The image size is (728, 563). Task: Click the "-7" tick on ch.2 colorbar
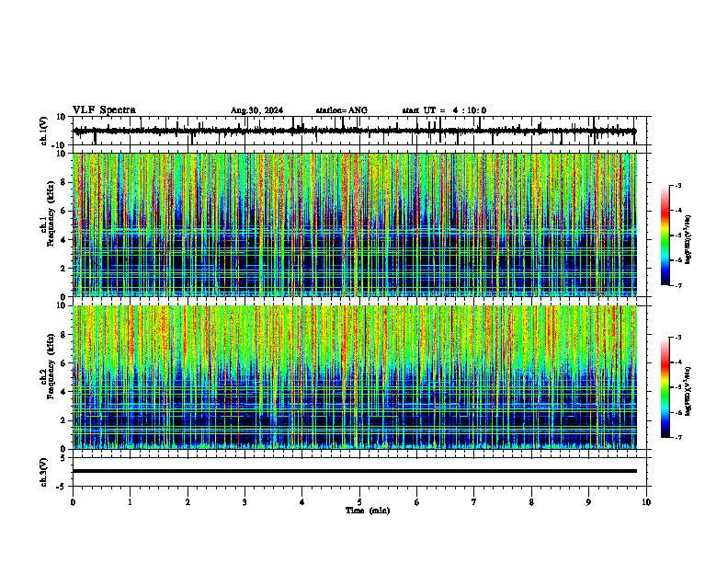[x=678, y=438]
